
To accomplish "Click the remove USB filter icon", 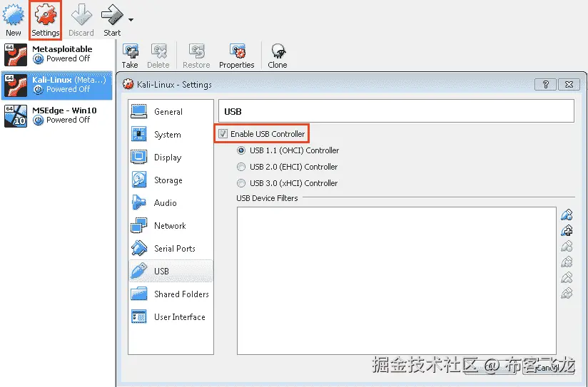I will point(567,262).
